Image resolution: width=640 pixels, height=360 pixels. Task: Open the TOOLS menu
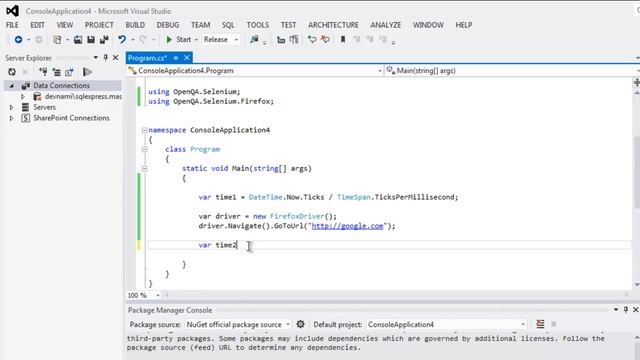point(258,25)
